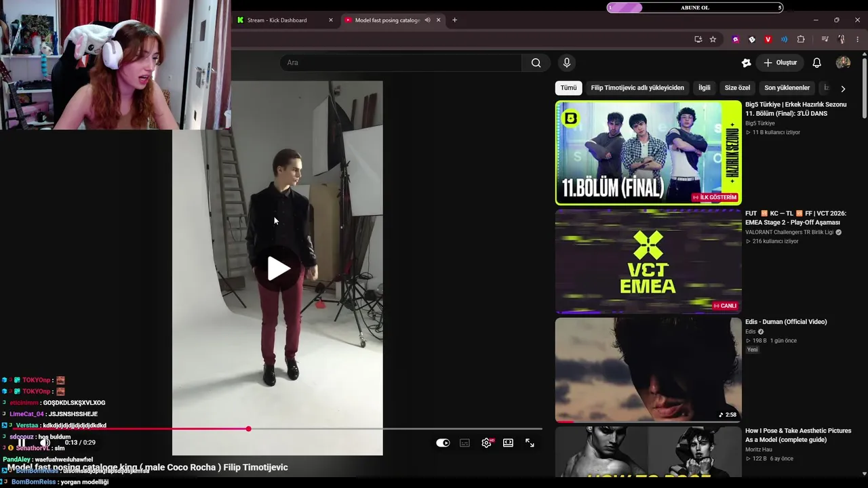Open the How I Pose video thumbnail
The height and width of the screenshot is (488, 868).
click(x=648, y=451)
